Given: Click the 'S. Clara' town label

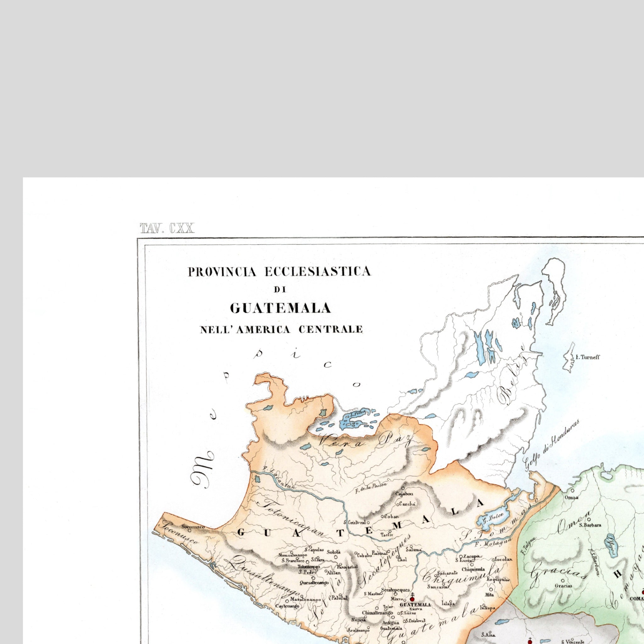Looking at the screenshot, I should [318, 560].
